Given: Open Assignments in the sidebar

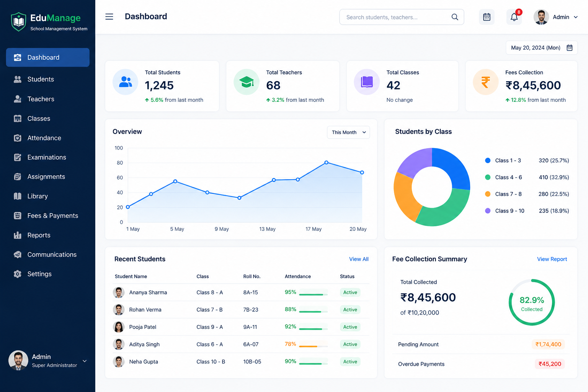Looking at the screenshot, I should [x=48, y=177].
